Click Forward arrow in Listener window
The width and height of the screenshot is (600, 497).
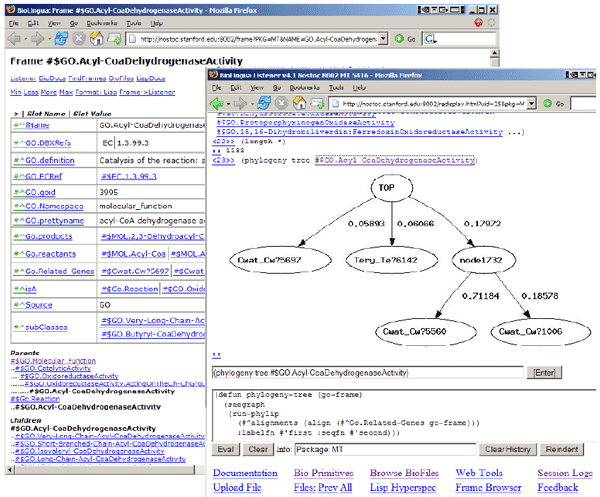(240, 103)
